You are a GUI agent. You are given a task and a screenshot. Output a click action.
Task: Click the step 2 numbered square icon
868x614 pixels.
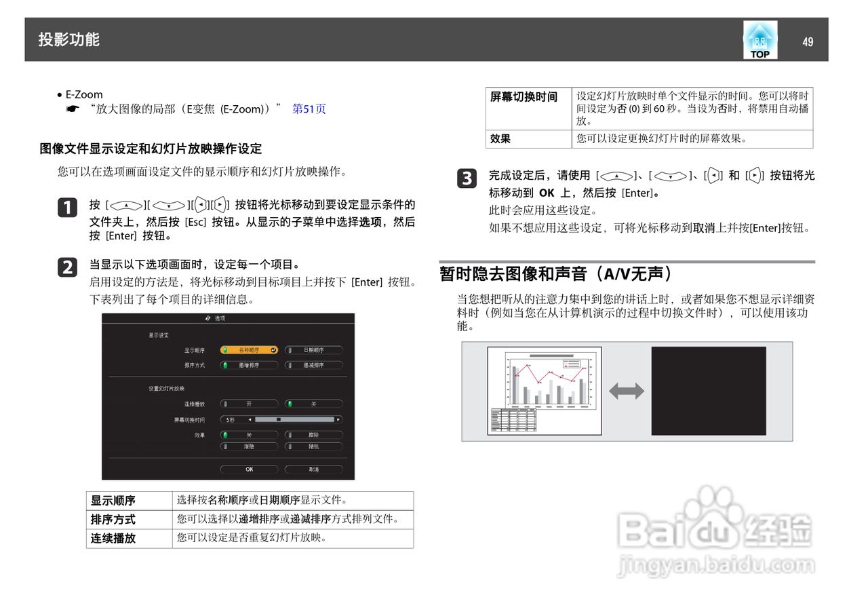click(x=66, y=268)
